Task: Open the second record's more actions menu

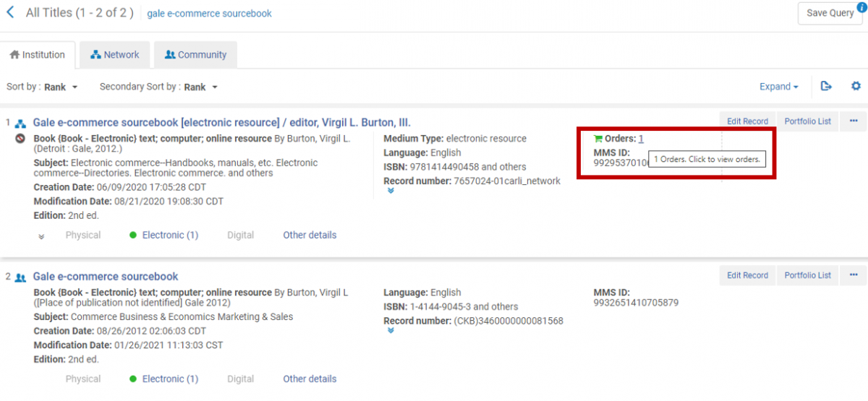Action: tap(853, 275)
